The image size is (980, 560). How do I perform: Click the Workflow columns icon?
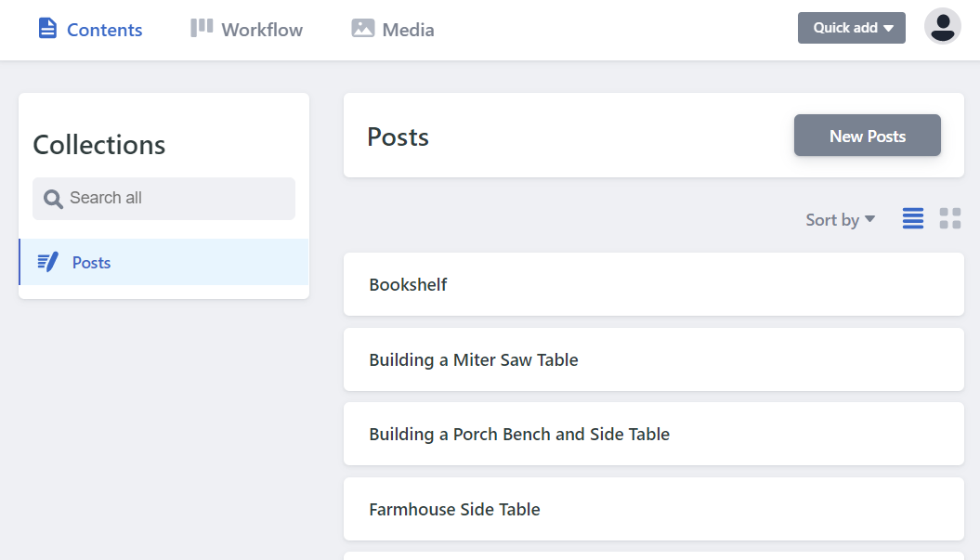point(201,28)
